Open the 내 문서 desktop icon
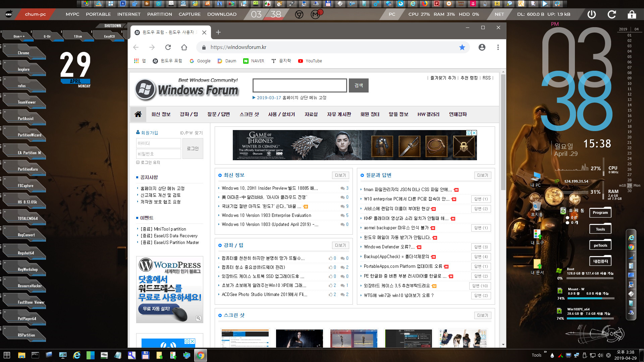This screenshot has width=644, height=362. pos(537,266)
